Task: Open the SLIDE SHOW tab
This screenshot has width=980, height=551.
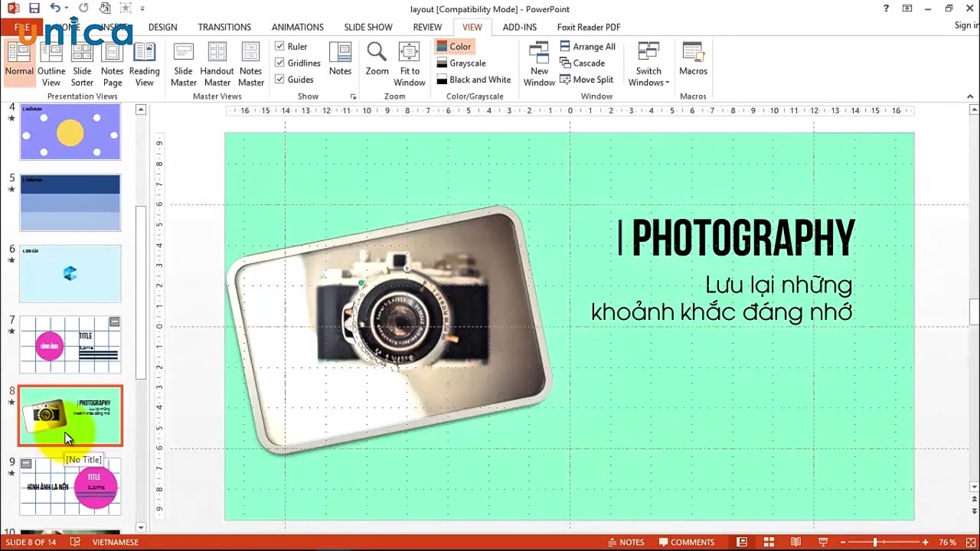Action: [368, 27]
